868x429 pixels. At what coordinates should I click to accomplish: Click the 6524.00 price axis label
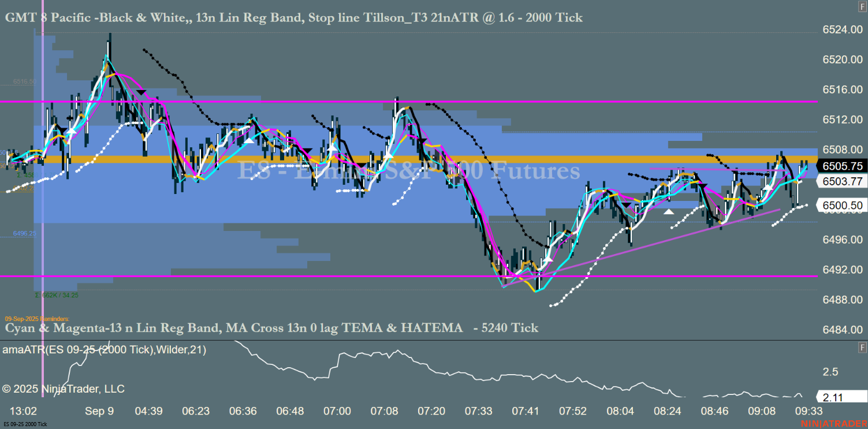(x=843, y=29)
